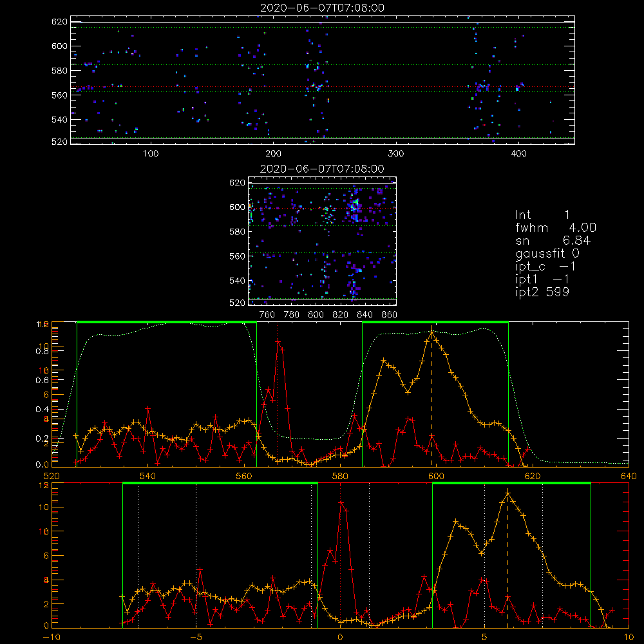Click the top plot title 2020-06-07T07:08:00
The width and height of the screenshot is (644, 644).
pos(323,8)
